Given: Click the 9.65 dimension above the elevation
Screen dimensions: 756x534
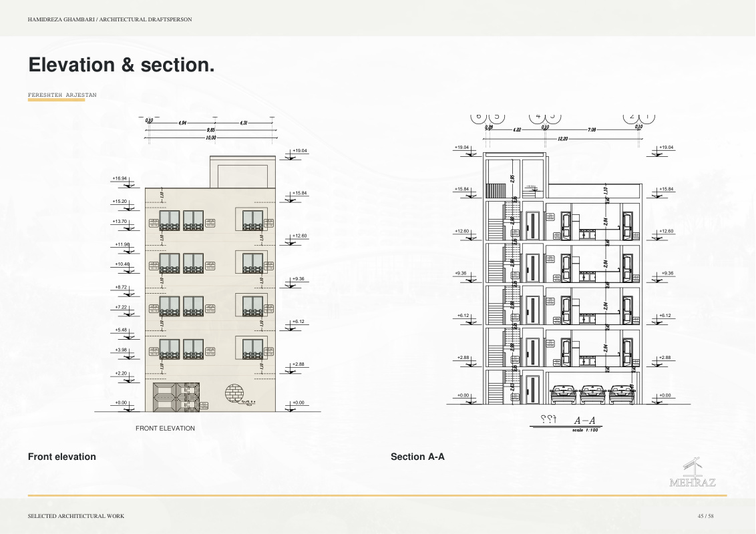Looking at the screenshot, I should pos(210,130).
